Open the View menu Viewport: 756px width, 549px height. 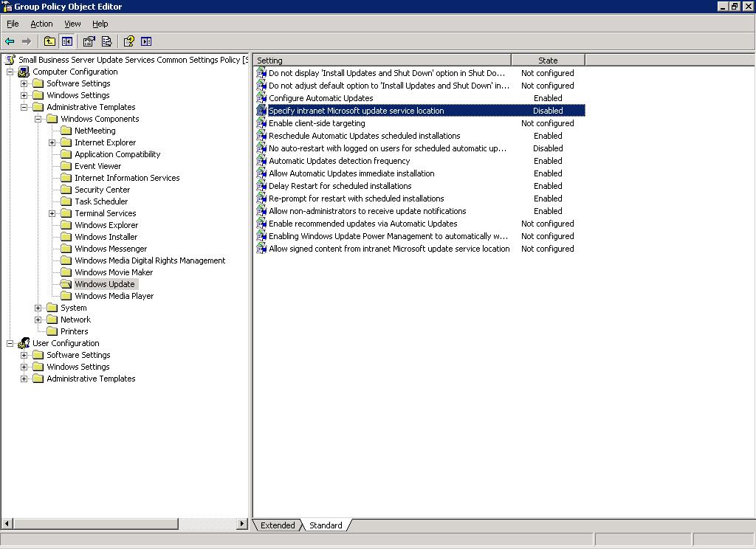coord(72,24)
